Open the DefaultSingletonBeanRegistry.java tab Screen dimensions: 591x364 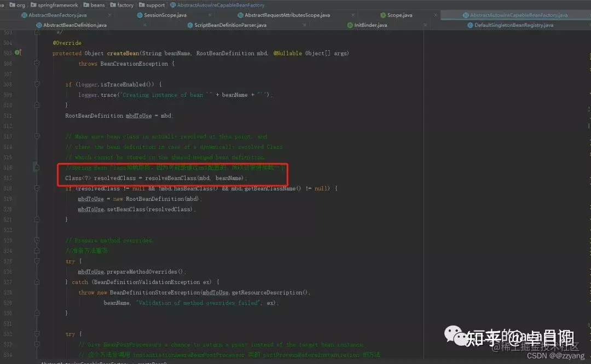click(514, 25)
